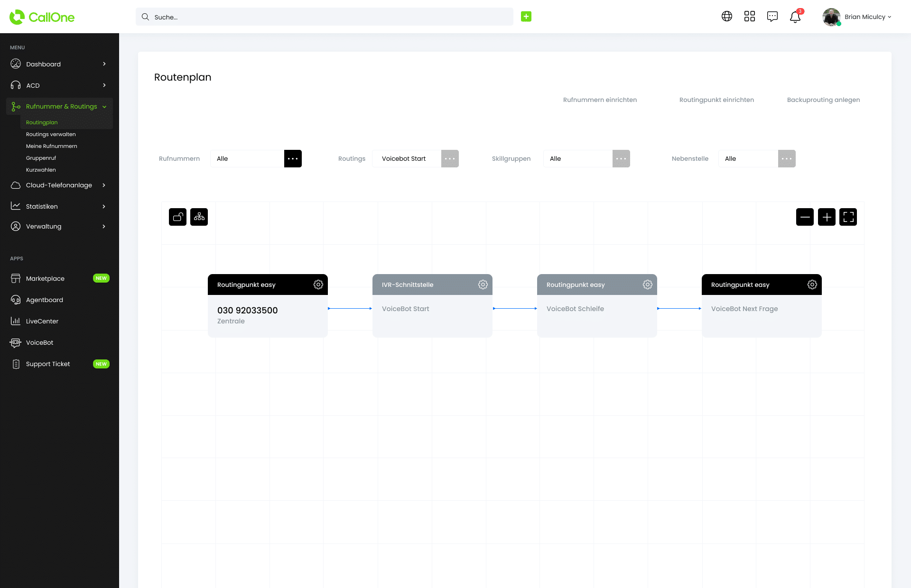
Task: Click the fullscreen expand icon
Action: pyautogui.click(x=848, y=216)
